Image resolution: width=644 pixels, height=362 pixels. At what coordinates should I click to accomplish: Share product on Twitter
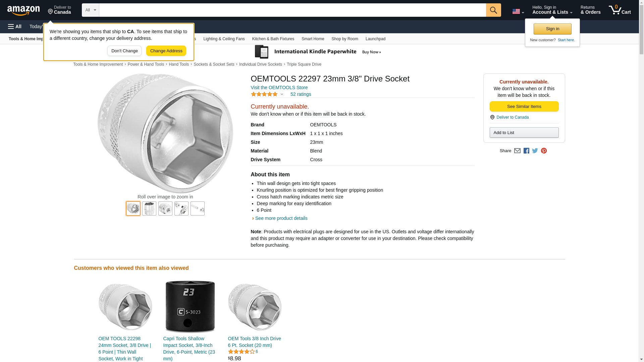pos(535,151)
